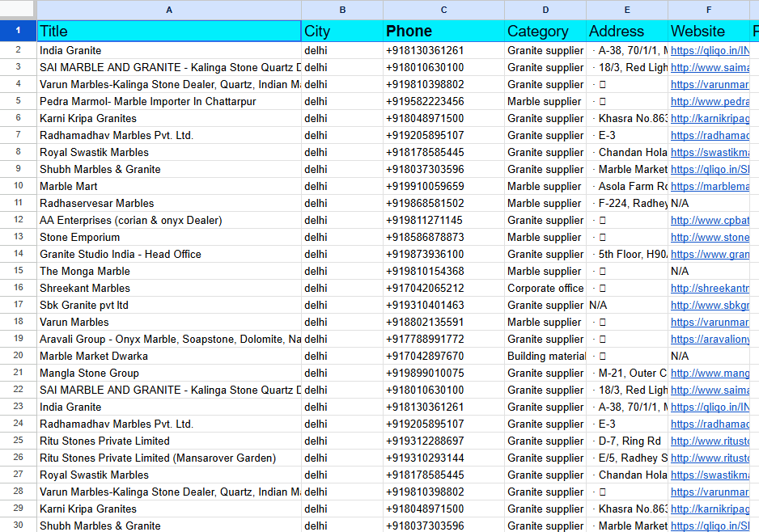Open Stone Emporium website link
The width and height of the screenshot is (759, 532).
710,237
